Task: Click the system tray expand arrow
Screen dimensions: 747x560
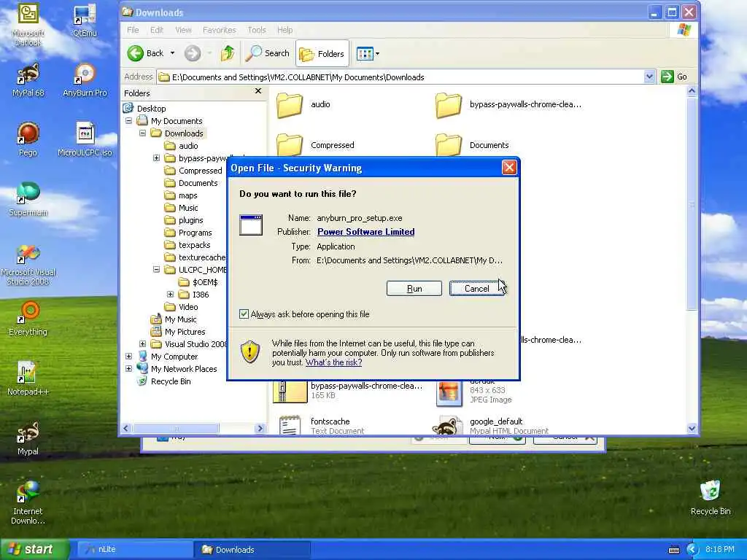Action: pos(692,550)
